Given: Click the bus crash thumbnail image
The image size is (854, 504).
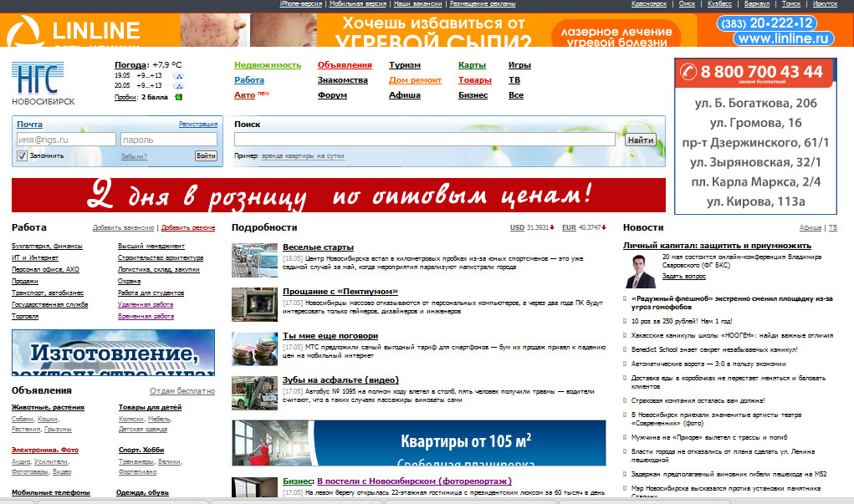Looking at the screenshot, I should 254,393.
